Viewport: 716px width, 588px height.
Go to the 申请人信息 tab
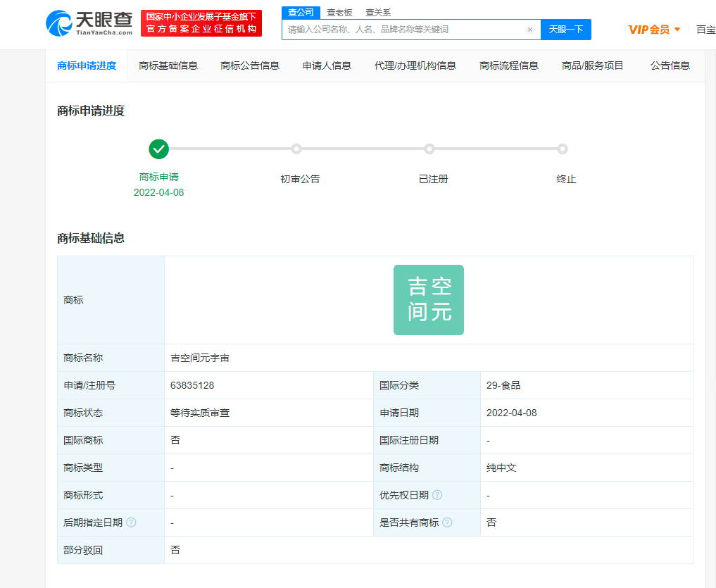click(x=327, y=65)
